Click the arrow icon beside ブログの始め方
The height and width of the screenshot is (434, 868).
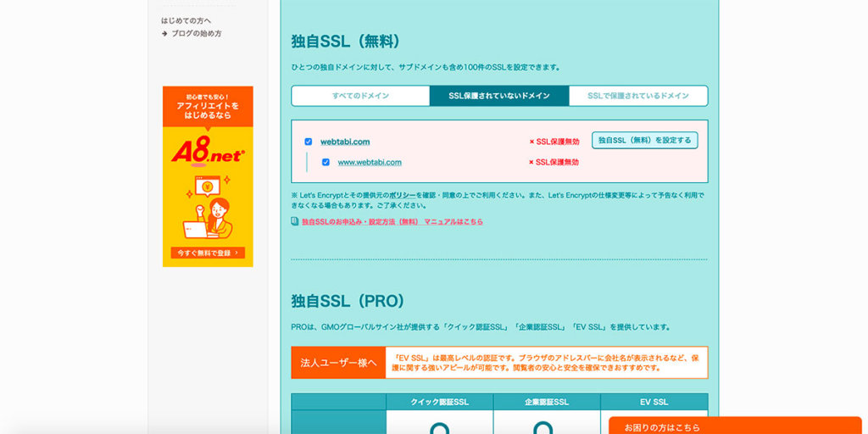coord(164,34)
